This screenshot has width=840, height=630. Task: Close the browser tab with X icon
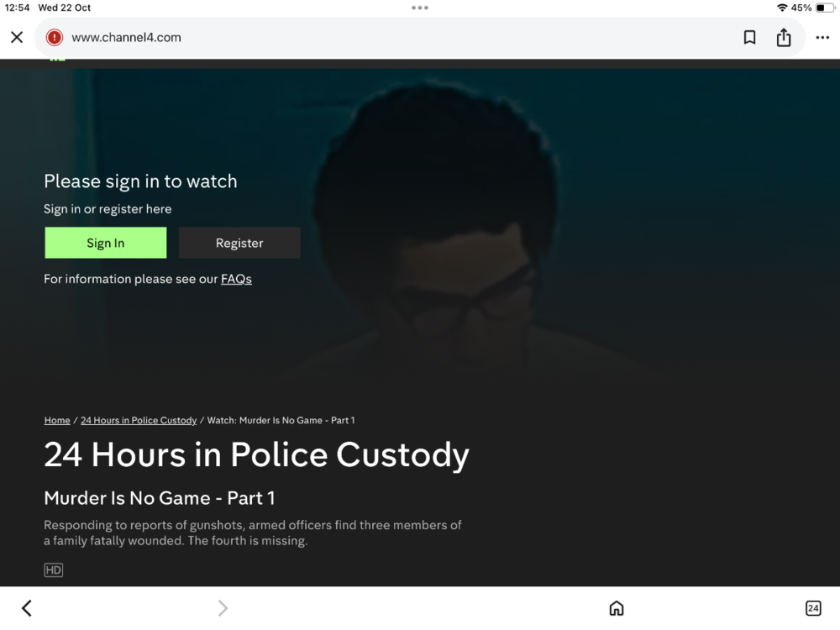point(17,37)
